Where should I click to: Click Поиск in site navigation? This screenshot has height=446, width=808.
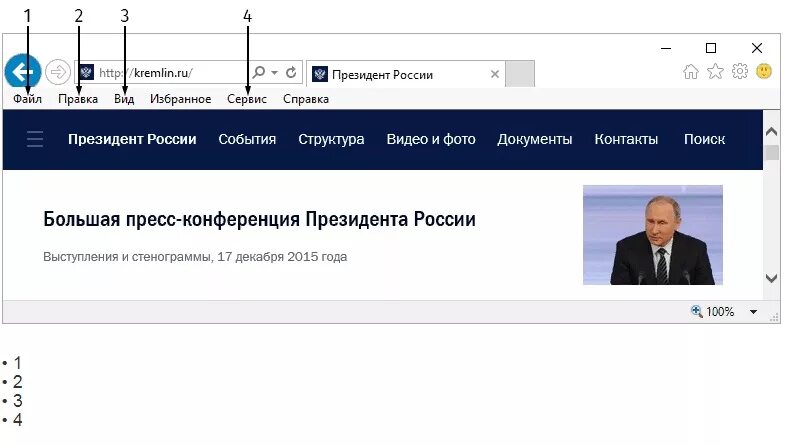[x=704, y=139]
